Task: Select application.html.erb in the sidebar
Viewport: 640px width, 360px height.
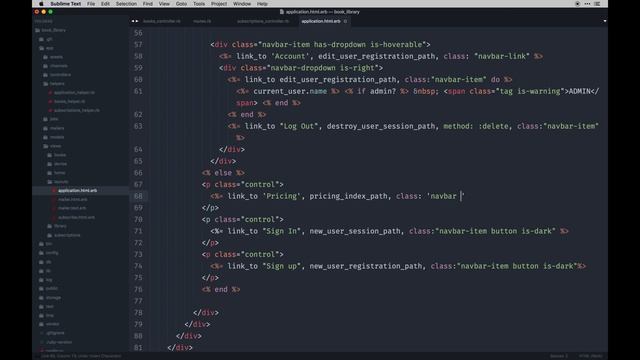Action: [x=77, y=191]
